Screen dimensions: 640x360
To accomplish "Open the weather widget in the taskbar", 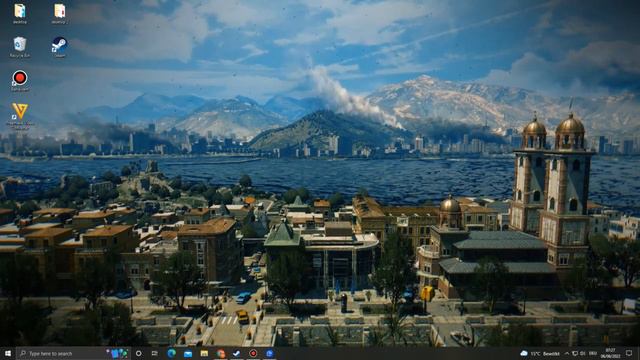I will (x=540, y=353).
